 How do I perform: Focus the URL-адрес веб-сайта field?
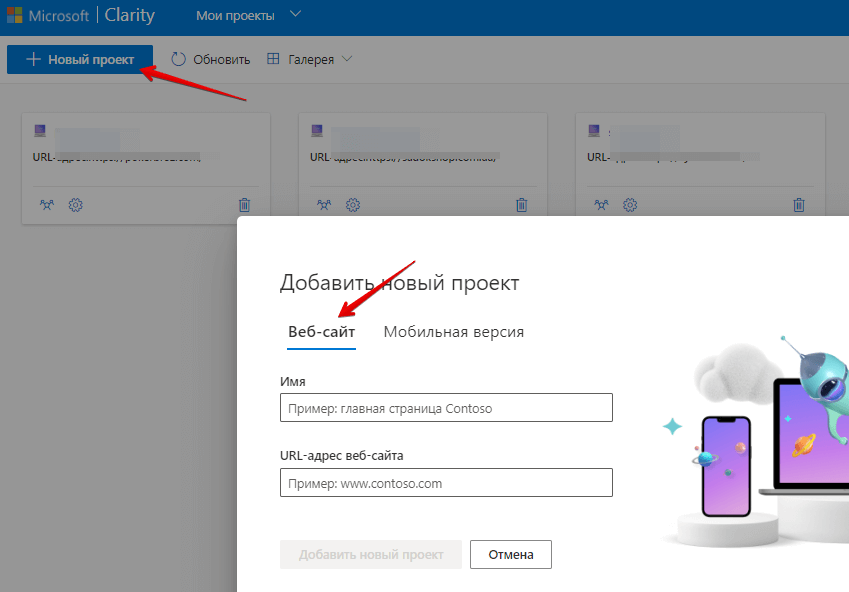coord(446,483)
